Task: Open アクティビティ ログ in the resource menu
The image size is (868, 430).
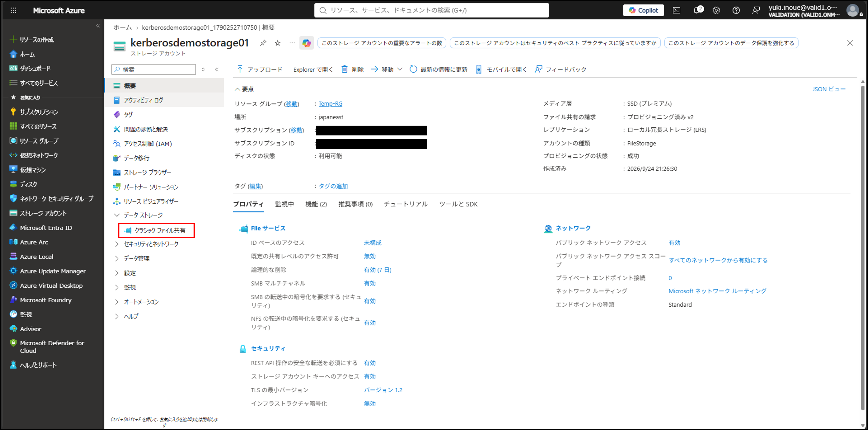Action: (164, 100)
